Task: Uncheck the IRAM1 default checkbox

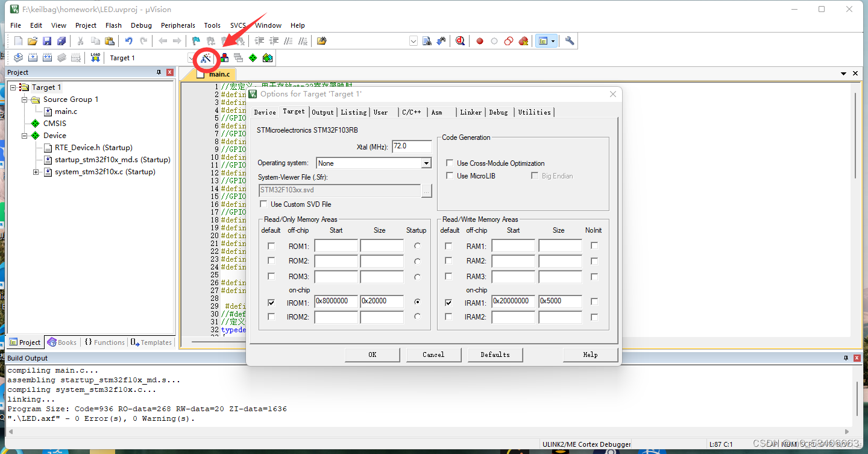Action: pos(448,303)
